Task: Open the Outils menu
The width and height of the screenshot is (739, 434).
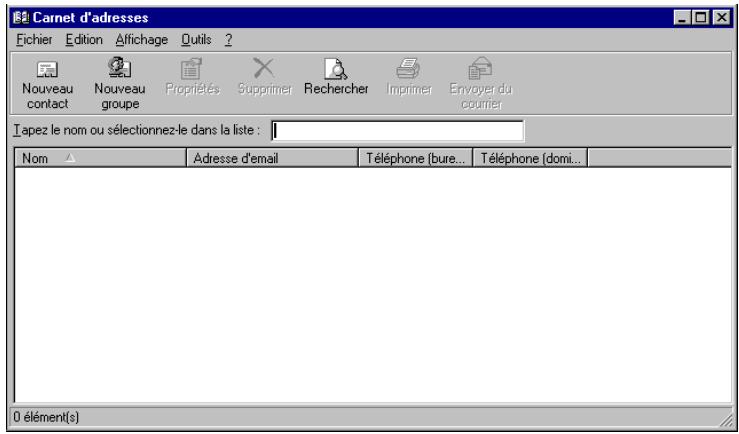Action: [196, 40]
